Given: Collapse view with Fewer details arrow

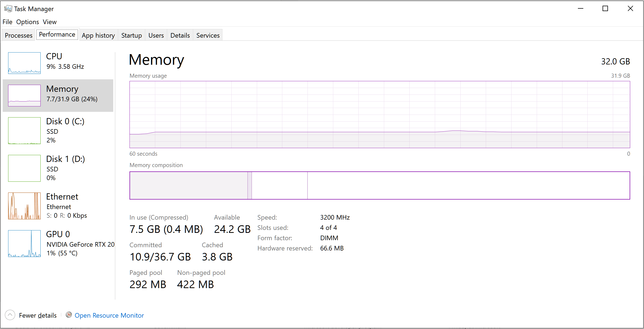Looking at the screenshot, I should pos(10,315).
